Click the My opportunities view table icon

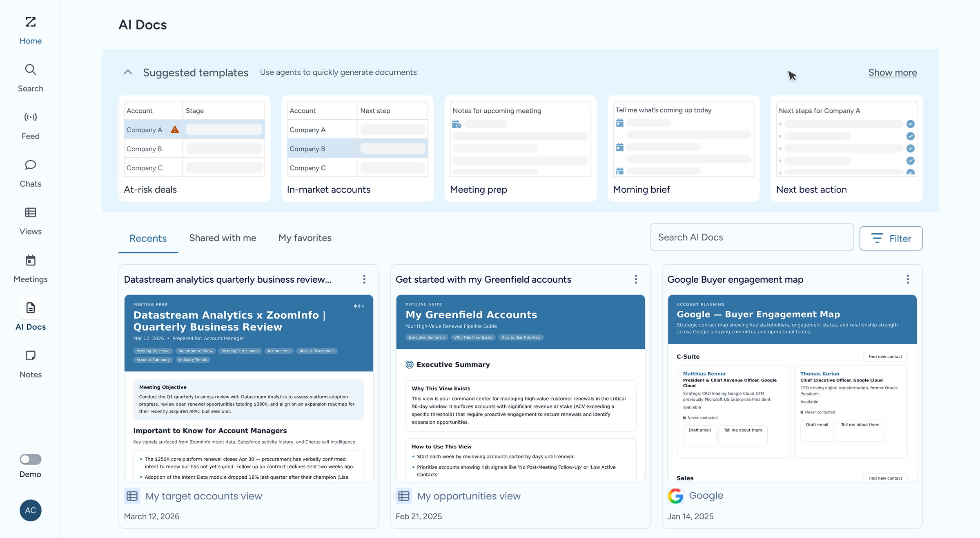(x=404, y=496)
